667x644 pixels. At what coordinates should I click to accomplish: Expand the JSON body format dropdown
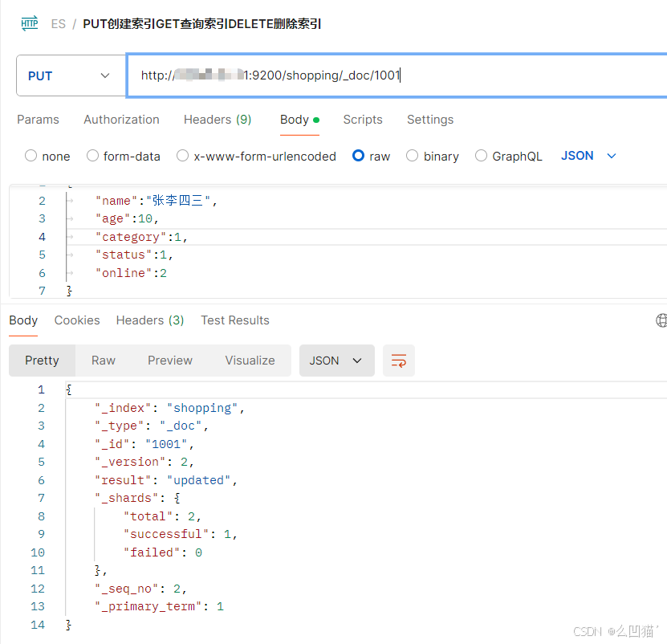588,156
